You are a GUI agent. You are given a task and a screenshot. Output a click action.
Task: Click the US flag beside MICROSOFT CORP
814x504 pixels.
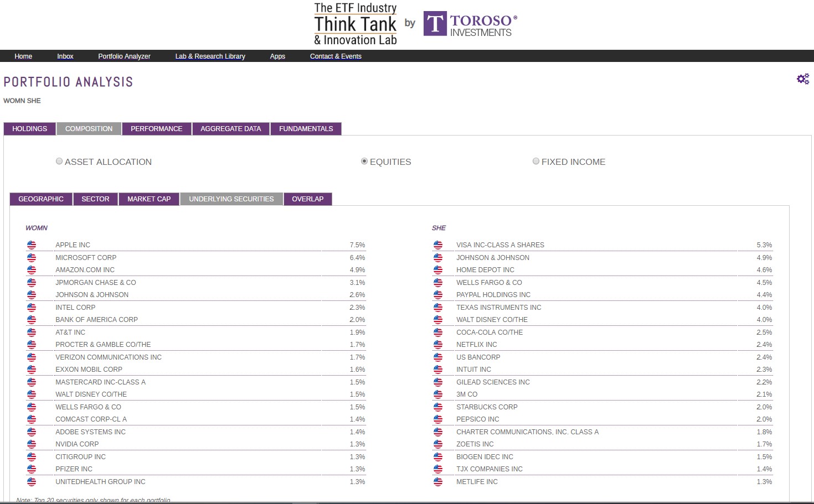coord(32,258)
